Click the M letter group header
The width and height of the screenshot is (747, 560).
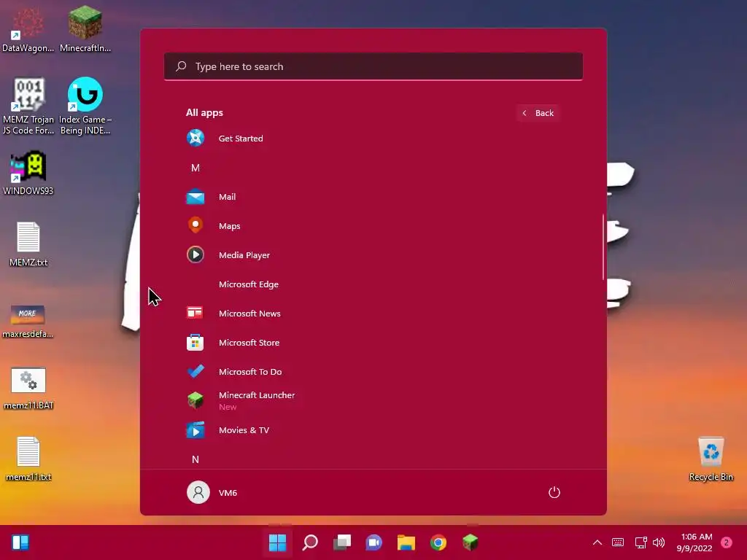196,168
